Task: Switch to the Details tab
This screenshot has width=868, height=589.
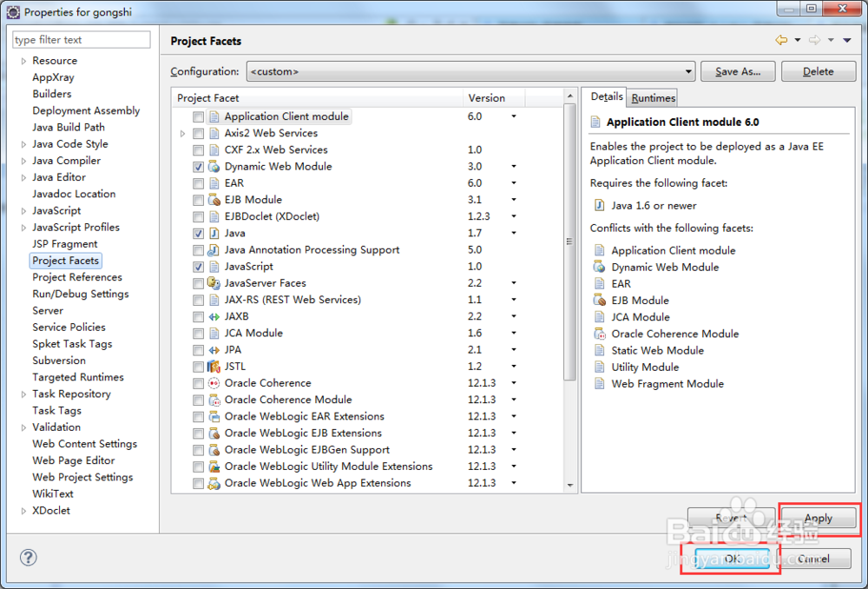Action: click(606, 96)
